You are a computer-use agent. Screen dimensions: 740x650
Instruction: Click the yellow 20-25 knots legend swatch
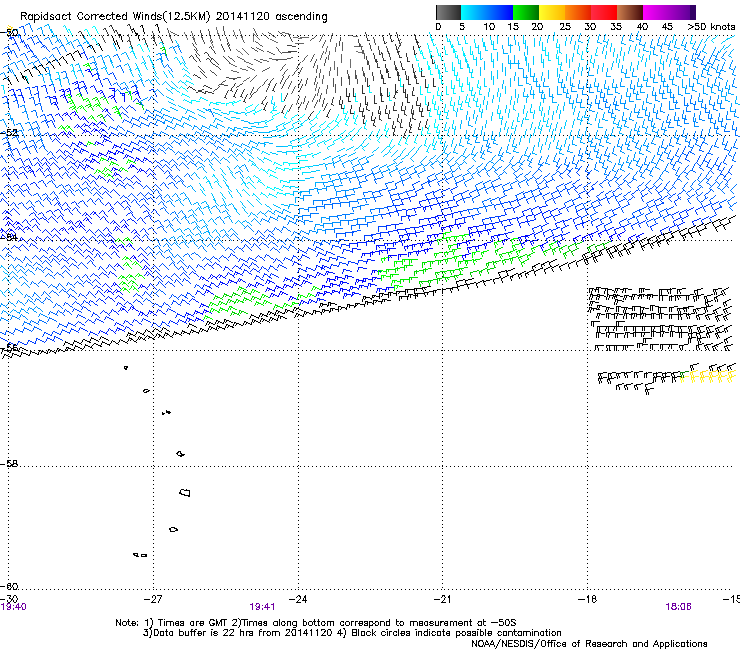(x=552, y=12)
